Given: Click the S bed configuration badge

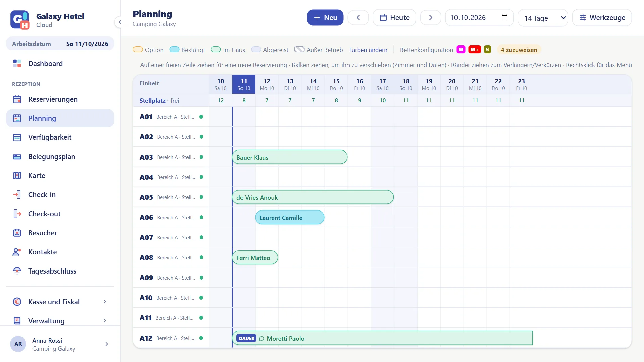Looking at the screenshot, I should pyautogui.click(x=487, y=50).
